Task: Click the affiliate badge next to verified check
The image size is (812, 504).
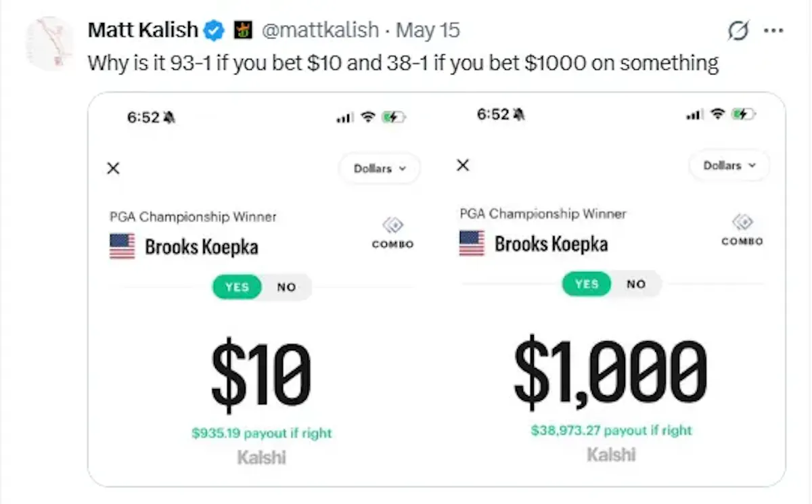Action: click(x=242, y=30)
